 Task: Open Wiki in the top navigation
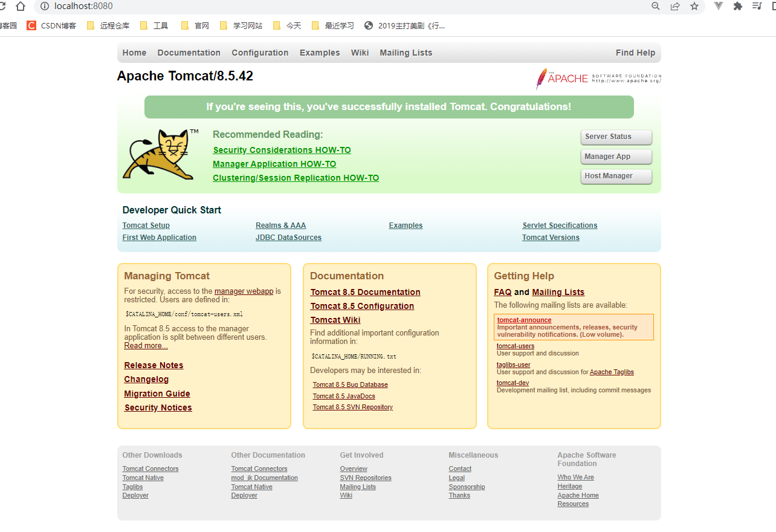(360, 53)
